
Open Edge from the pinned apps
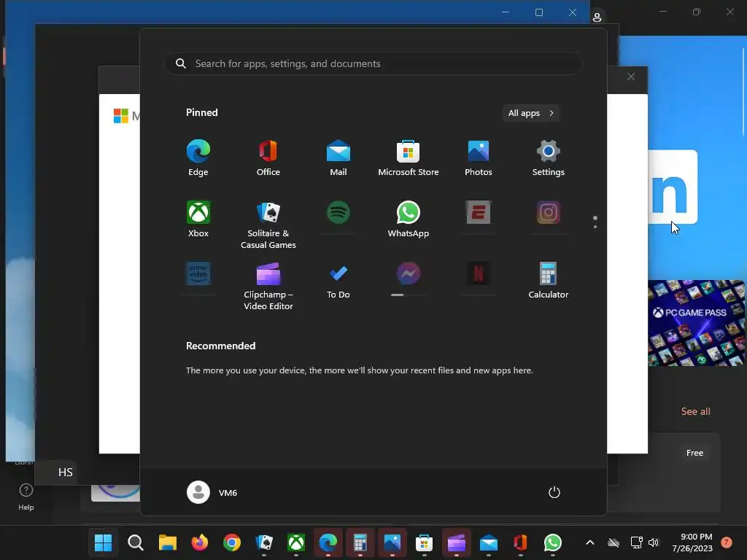coord(198,158)
